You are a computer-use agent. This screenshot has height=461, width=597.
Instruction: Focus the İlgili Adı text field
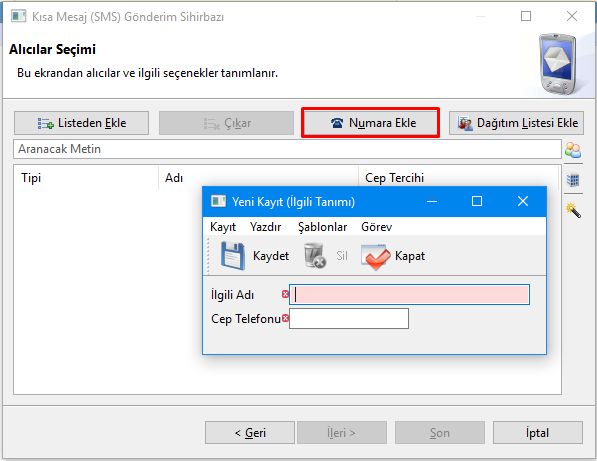(409, 295)
